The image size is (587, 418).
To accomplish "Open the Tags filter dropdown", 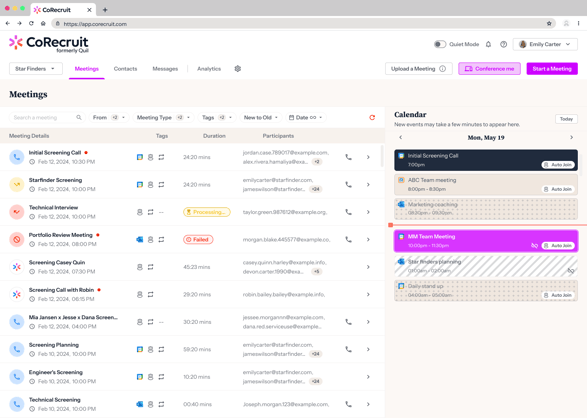I will coord(217,118).
